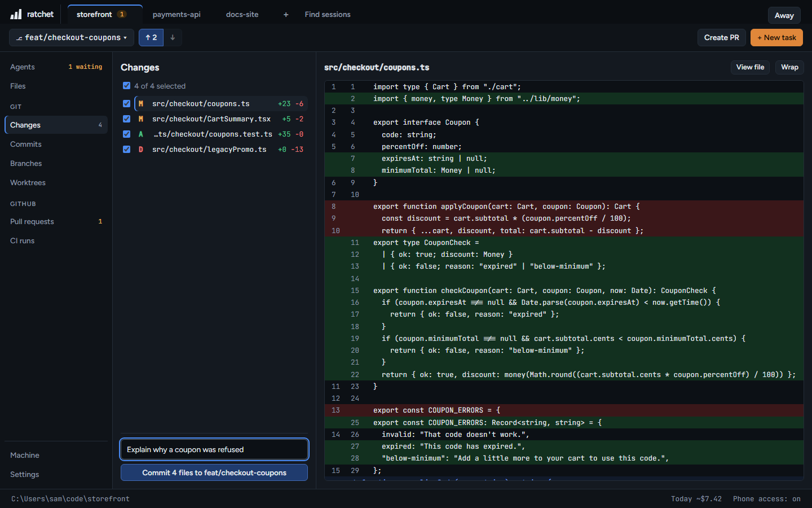Uncheck src/checkout/CartSummary.tsx checkbox
Viewport: 812px width, 508px height.
126,119
